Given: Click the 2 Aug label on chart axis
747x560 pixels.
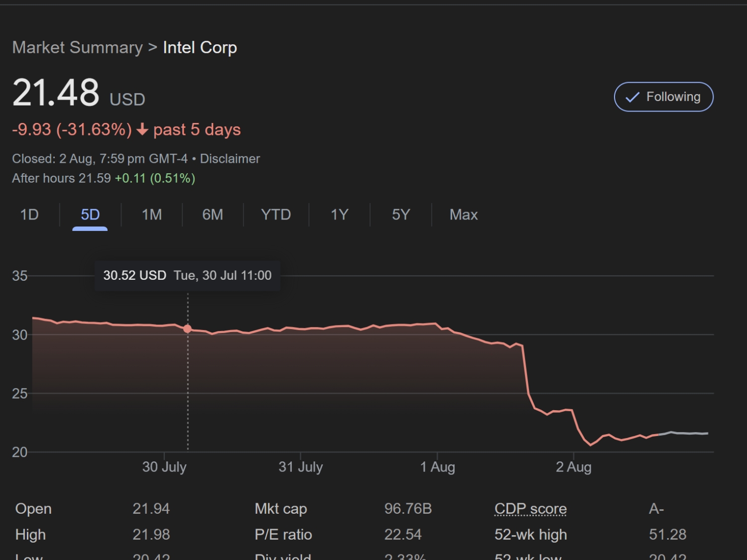Looking at the screenshot, I should pos(574,467).
